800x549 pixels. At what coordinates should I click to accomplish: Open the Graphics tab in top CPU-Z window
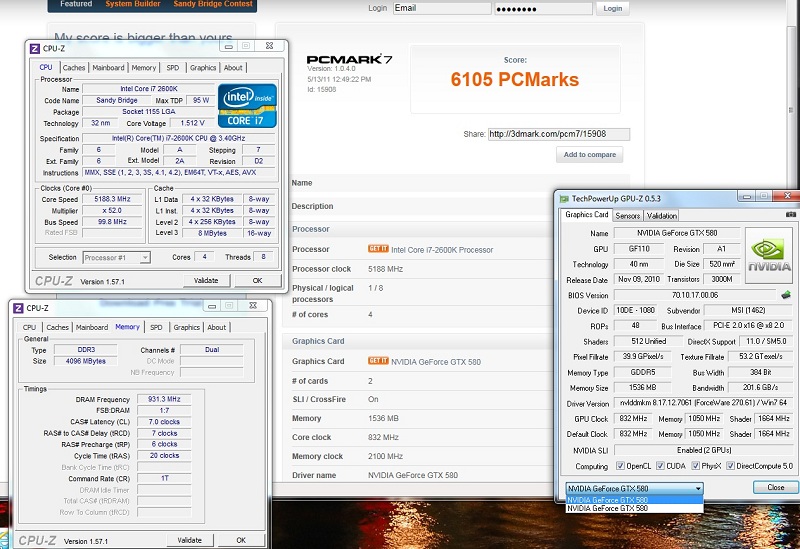pyautogui.click(x=203, y=67)
